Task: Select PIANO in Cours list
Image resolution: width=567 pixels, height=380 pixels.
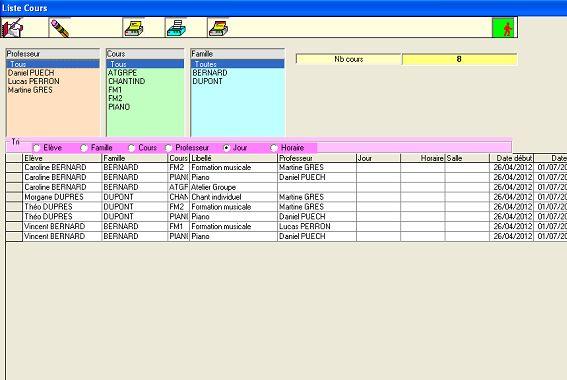Action: coord(145,107)
